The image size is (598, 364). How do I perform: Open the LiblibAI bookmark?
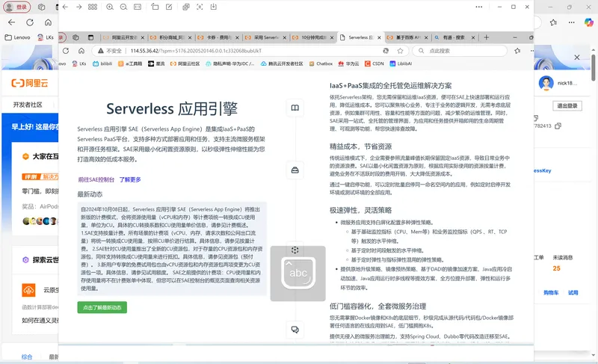(x=401, y=64)
